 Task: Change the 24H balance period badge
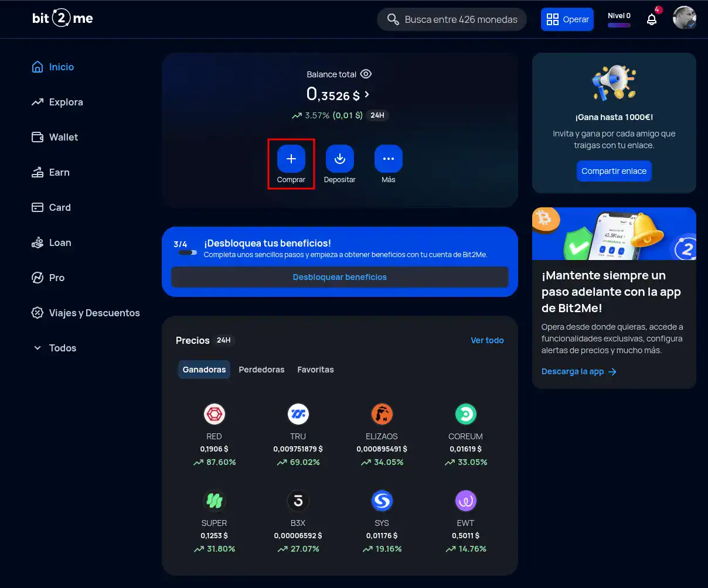click(x=377, y=115)
